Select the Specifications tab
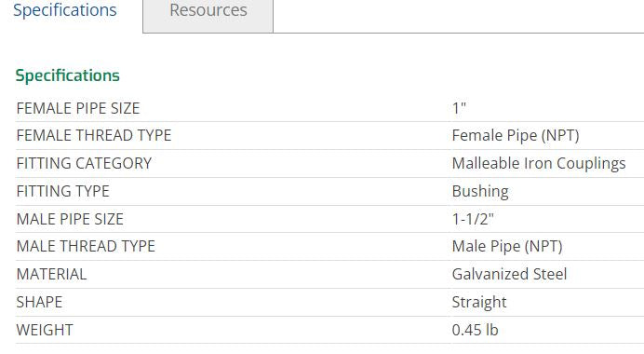The image size is (644, 354). tap(65, 10)
